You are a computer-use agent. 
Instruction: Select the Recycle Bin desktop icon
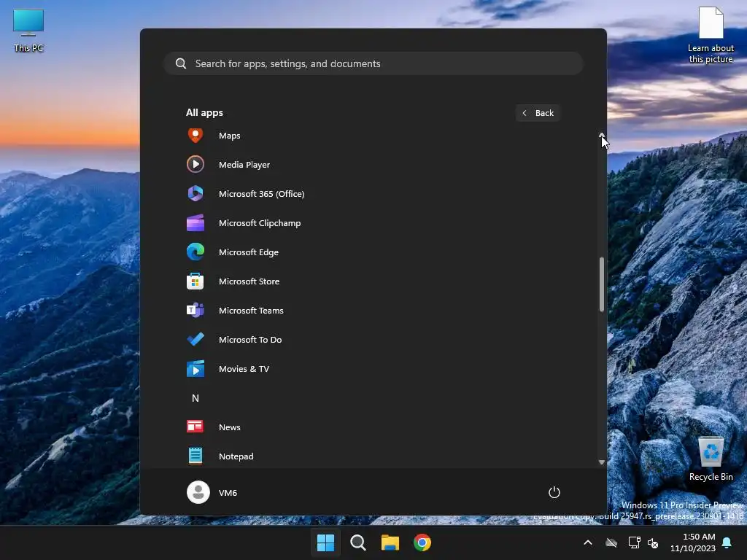pos(711,459)
